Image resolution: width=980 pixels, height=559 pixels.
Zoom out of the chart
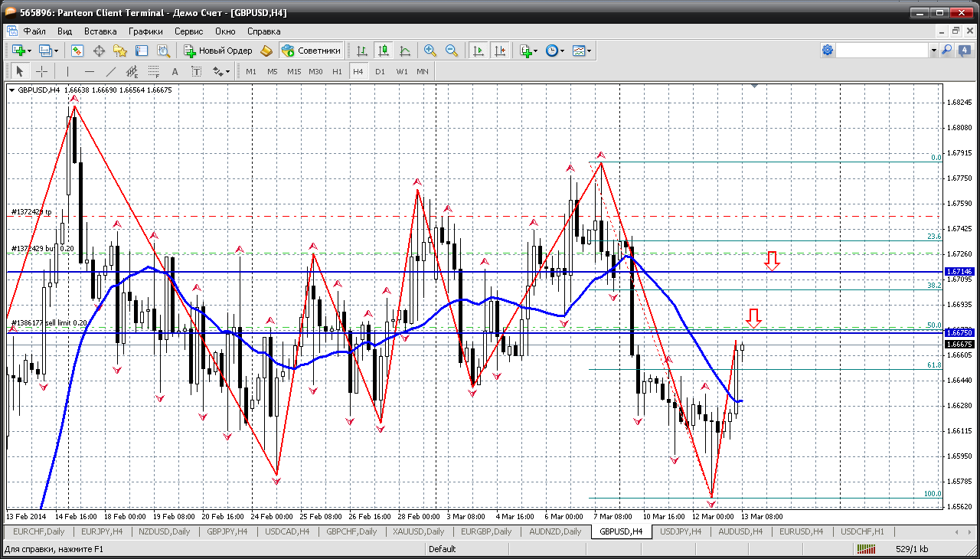coord(451,51)
